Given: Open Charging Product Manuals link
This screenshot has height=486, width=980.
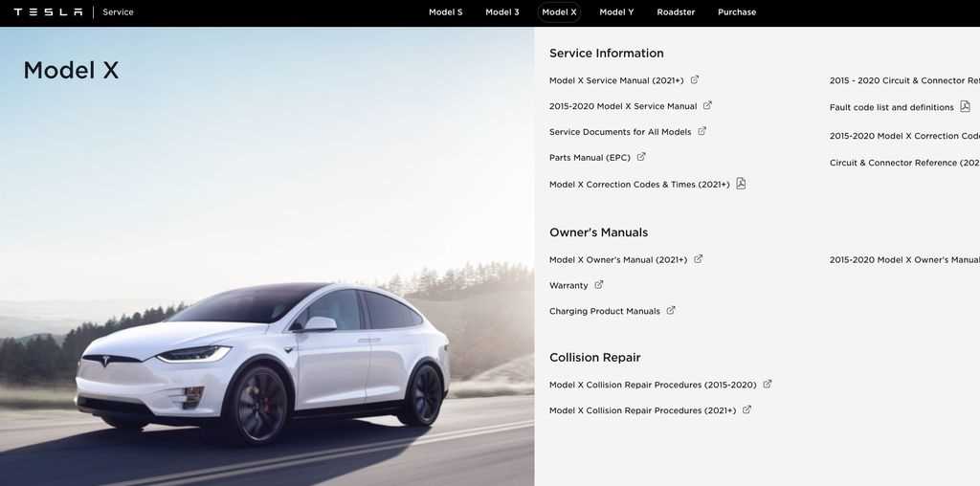Looking at the screenshot, I should 605,311.
